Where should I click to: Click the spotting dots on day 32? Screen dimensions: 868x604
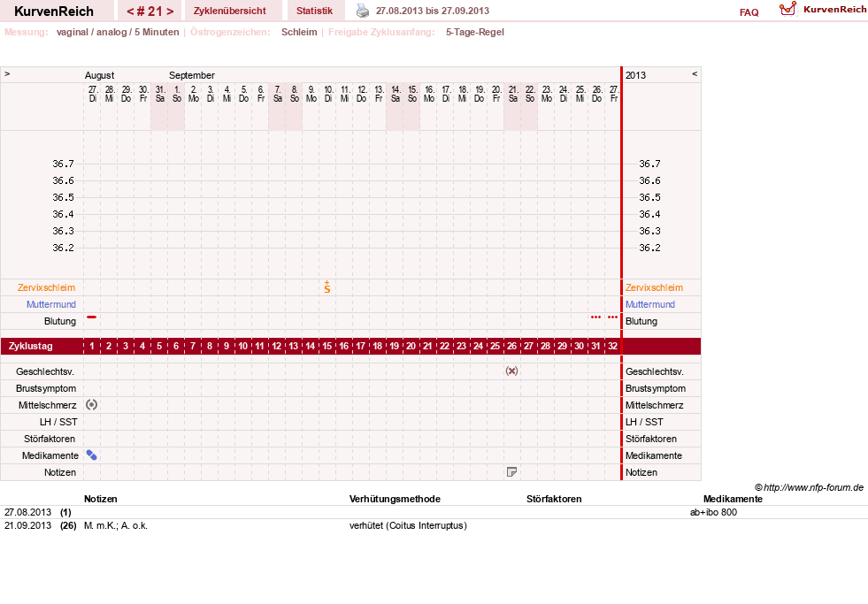(612, 317)
